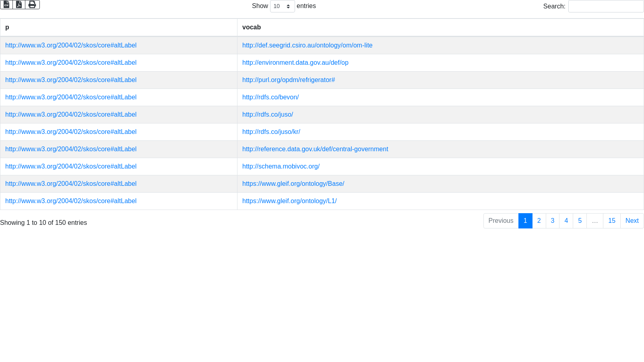644x362 pixels.
Task: Visit the reference.data.gov.uk central-government link
Action: (x=315, y=149)
